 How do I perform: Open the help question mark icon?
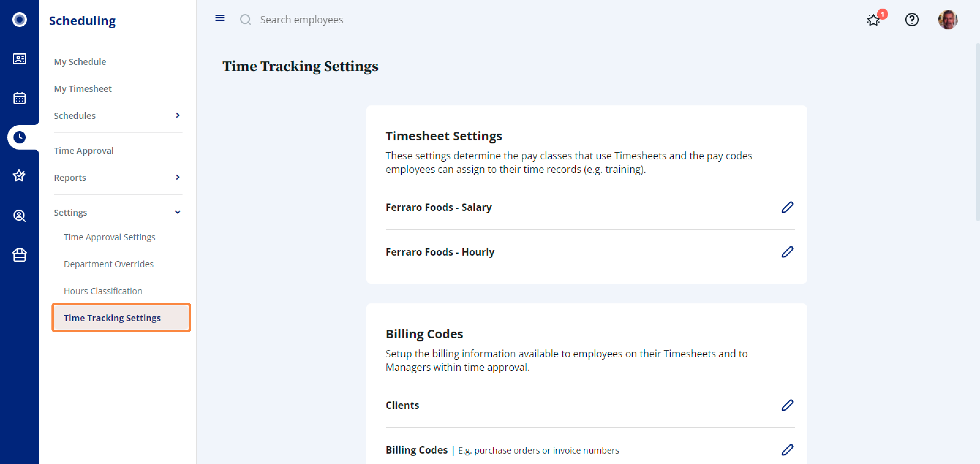click(x=911, y=20)
